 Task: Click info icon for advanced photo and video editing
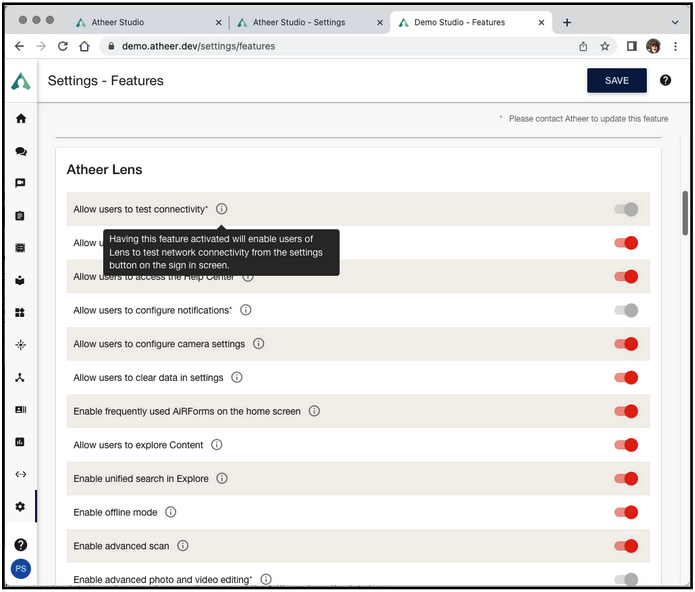pos(266,579)
